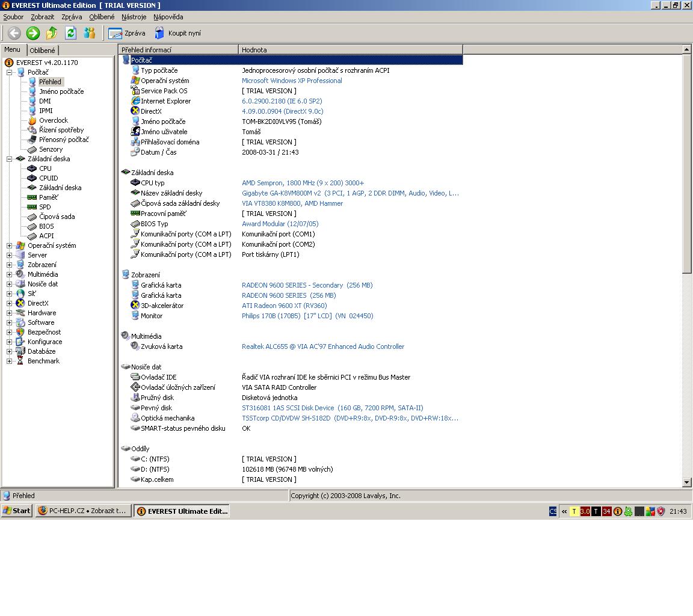Click the SPD memory module icon

coord(32,207)
